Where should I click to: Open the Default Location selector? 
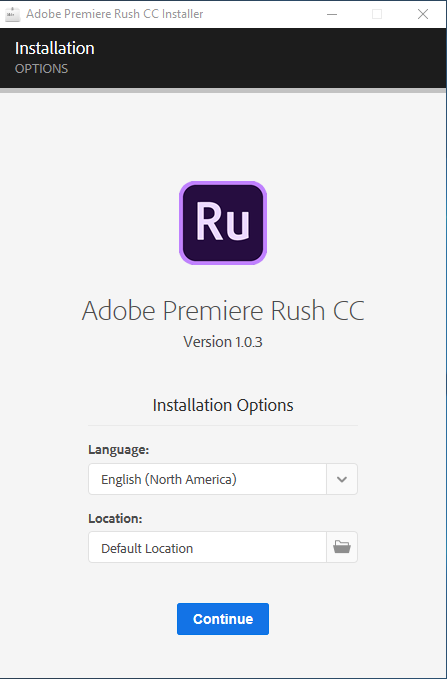click(207, 547)
